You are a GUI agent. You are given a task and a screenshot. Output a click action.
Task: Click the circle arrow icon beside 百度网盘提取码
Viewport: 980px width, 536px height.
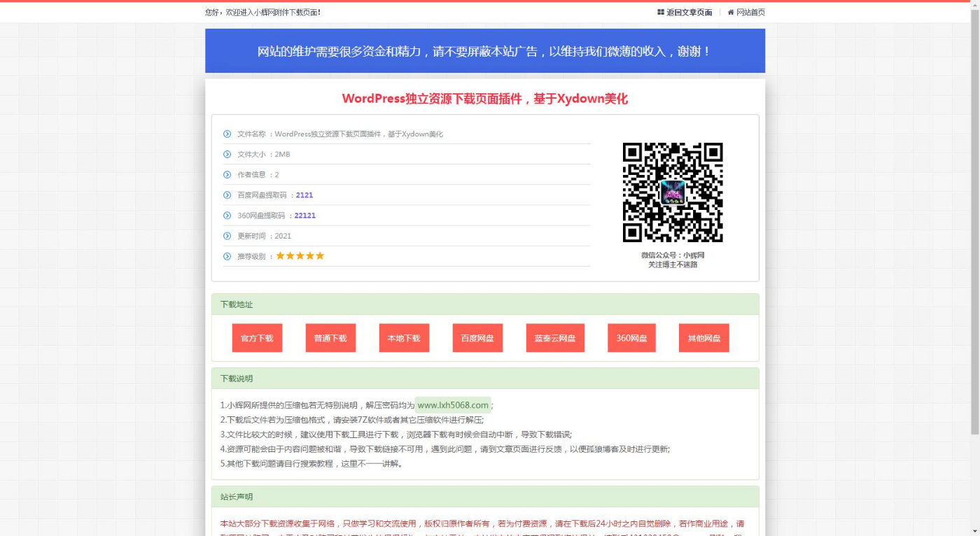pos(227,195)
